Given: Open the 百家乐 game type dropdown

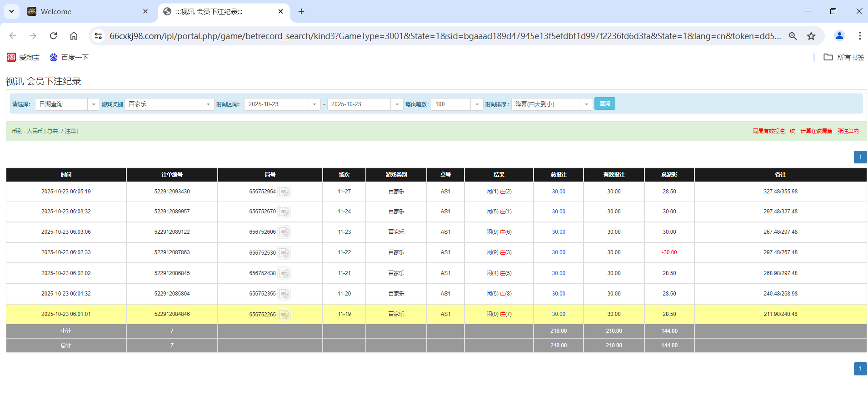Looking at the screenshot, I should pyautogui.click(x=169, y=104).
